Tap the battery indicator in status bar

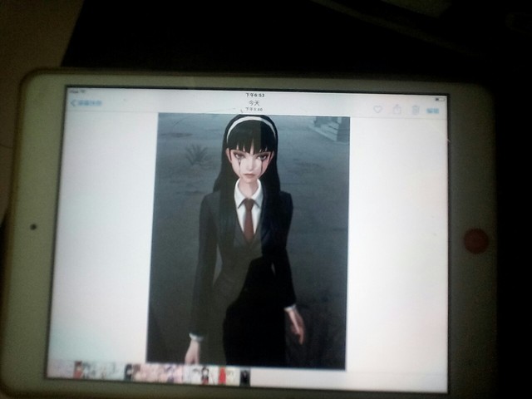(x=440, y=99)
